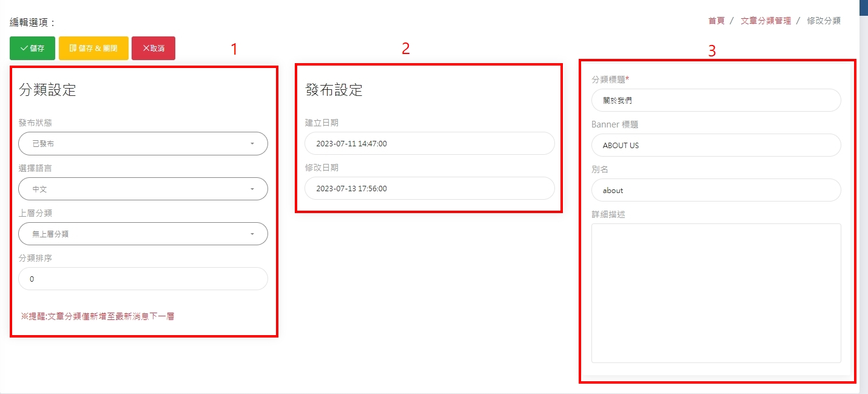Click the checkmark icon on the 儲存 button
This screenshot has width=868, height=394.
point(24,49)
